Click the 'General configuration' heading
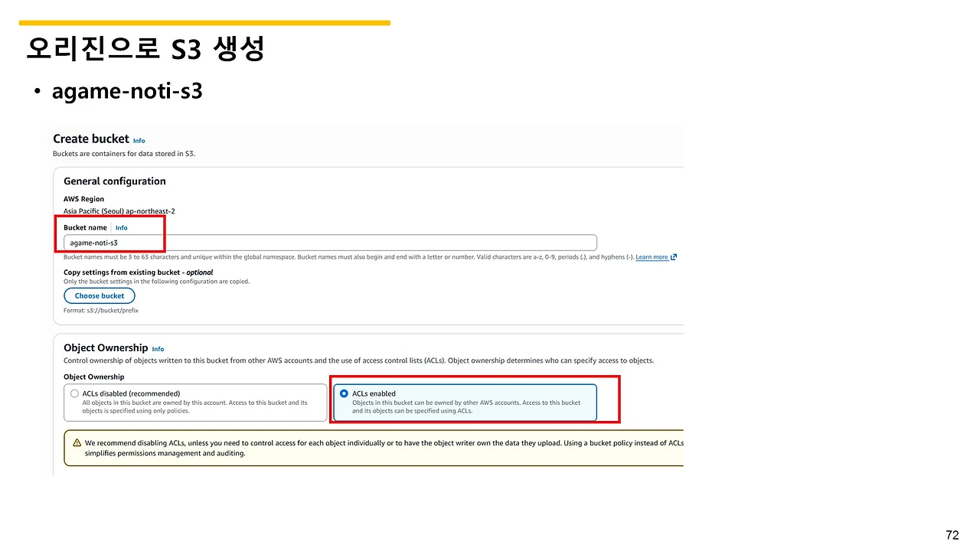The image size is (980, 551). pyautogui.click(x=115, y=181)
